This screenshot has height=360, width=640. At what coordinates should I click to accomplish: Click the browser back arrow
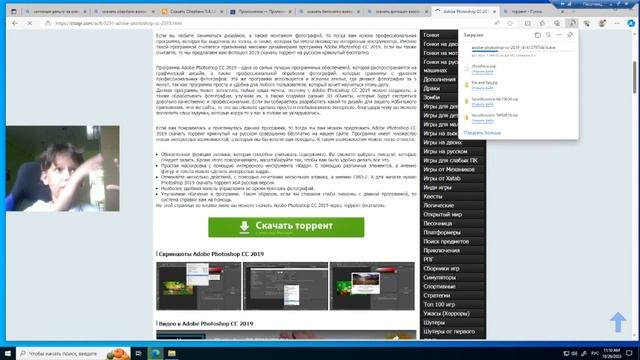tap(15, 23)
